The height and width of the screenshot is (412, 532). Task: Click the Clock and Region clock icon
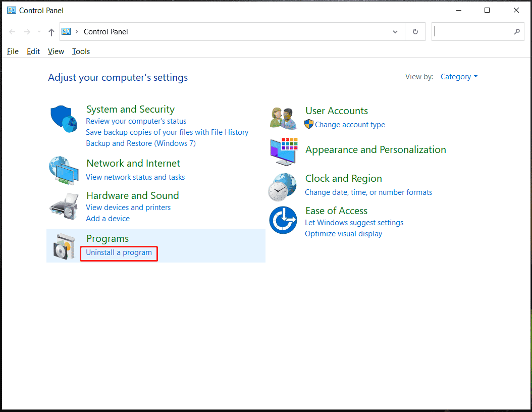tap(282, 187)
